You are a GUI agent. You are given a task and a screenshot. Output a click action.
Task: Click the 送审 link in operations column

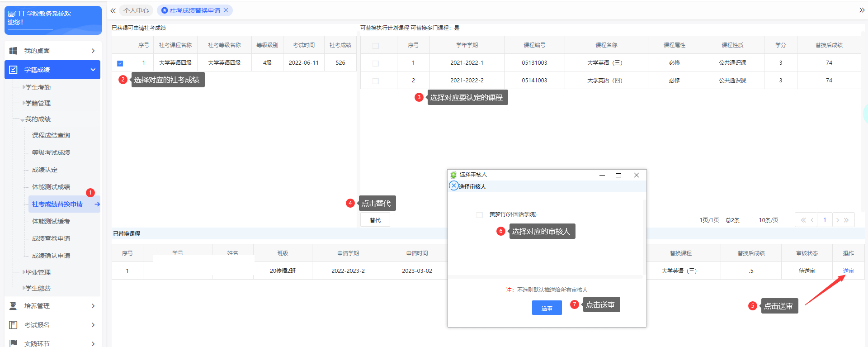(848, 271)
